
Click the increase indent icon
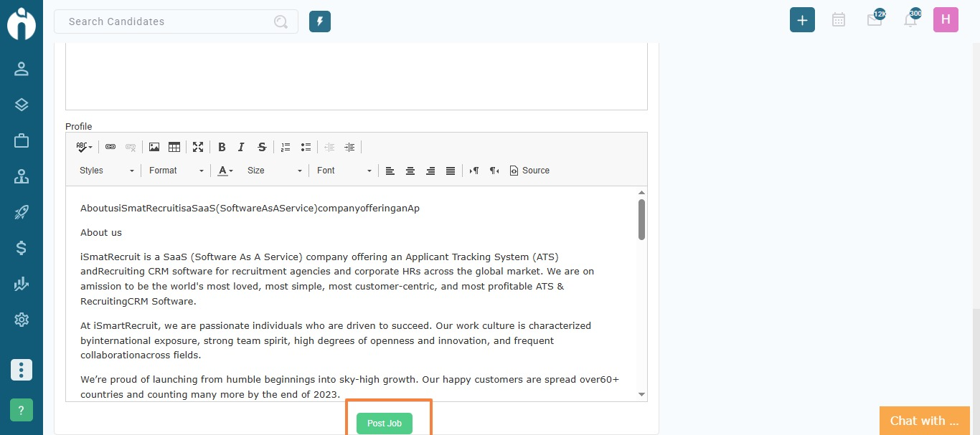[x=349, y=147]
